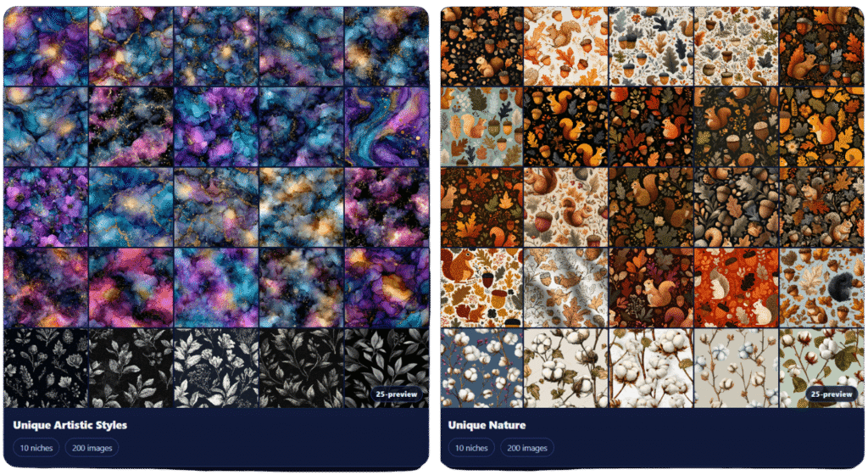Click the 25-preview badge on Artistic Styles card

[393, 394]
